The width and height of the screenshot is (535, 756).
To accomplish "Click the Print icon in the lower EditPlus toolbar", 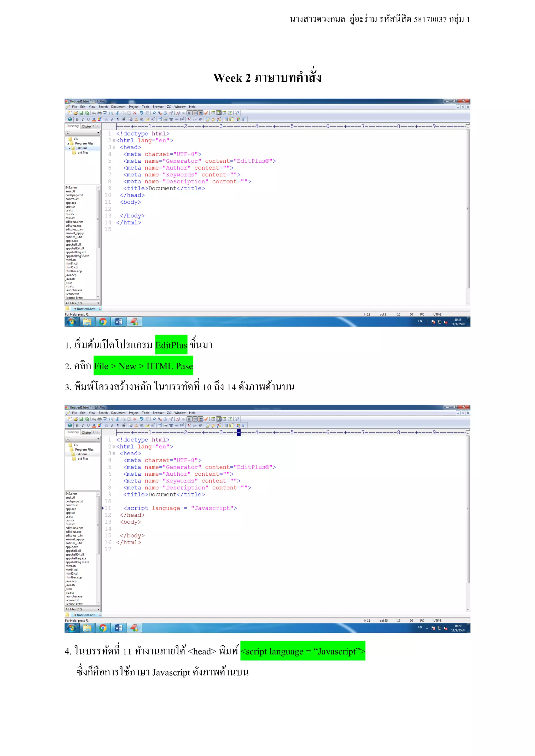I will [100, 419].
